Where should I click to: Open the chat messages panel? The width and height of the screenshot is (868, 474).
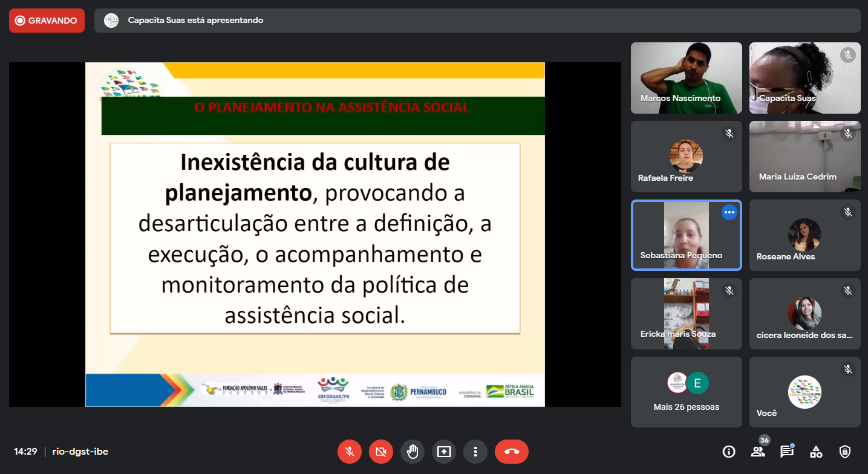coord(786,452)
